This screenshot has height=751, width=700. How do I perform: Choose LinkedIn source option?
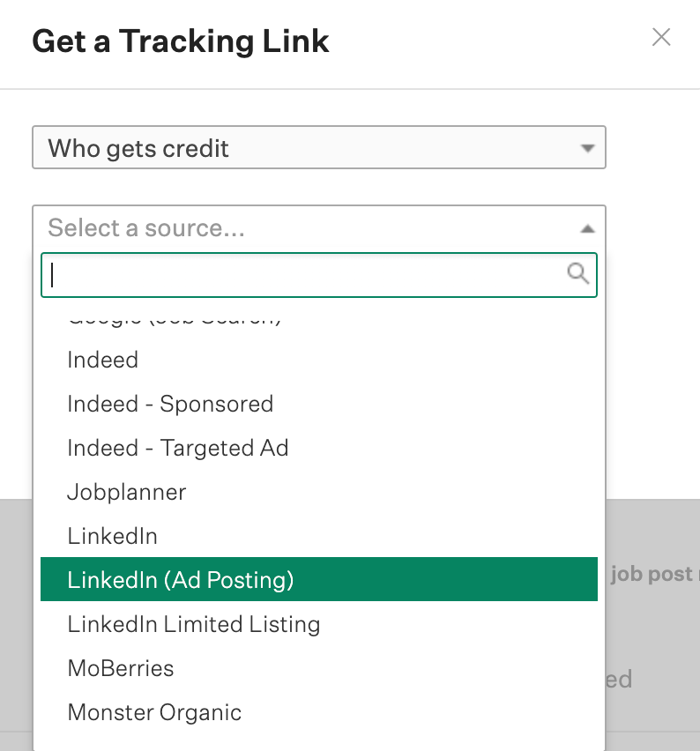pyautogui.click(x=319, y=536)
